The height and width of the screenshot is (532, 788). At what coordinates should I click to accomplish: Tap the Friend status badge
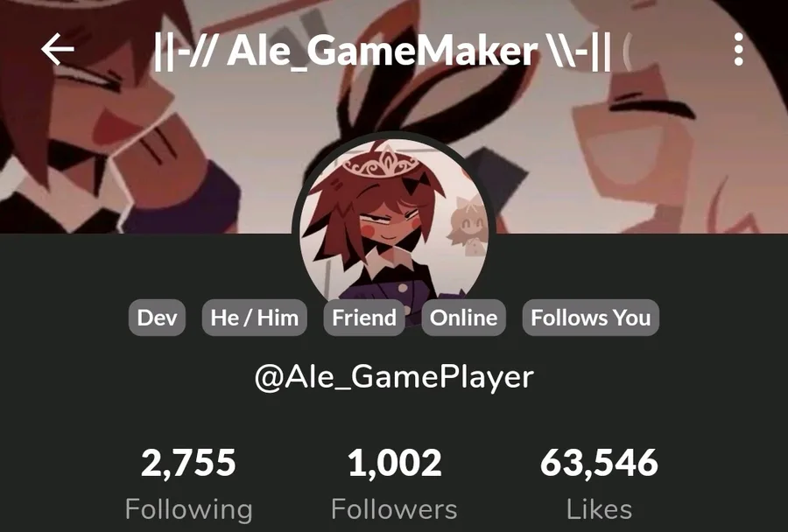coord(364,318)
